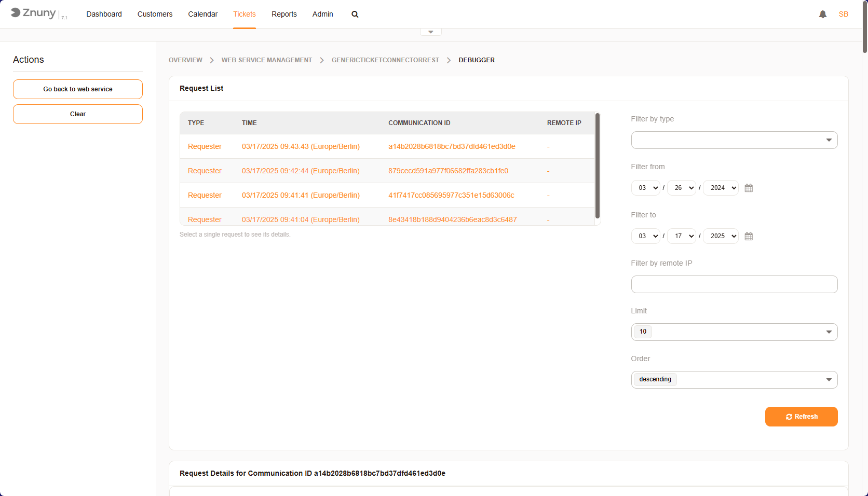Change the Filter from year 2024 selector
868x496 pixels.
[720, 188]
